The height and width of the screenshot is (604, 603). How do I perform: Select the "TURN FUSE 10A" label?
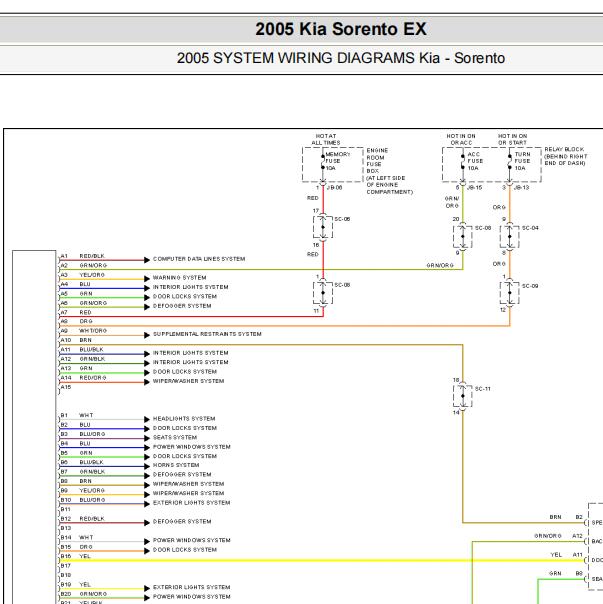point(522,161)
